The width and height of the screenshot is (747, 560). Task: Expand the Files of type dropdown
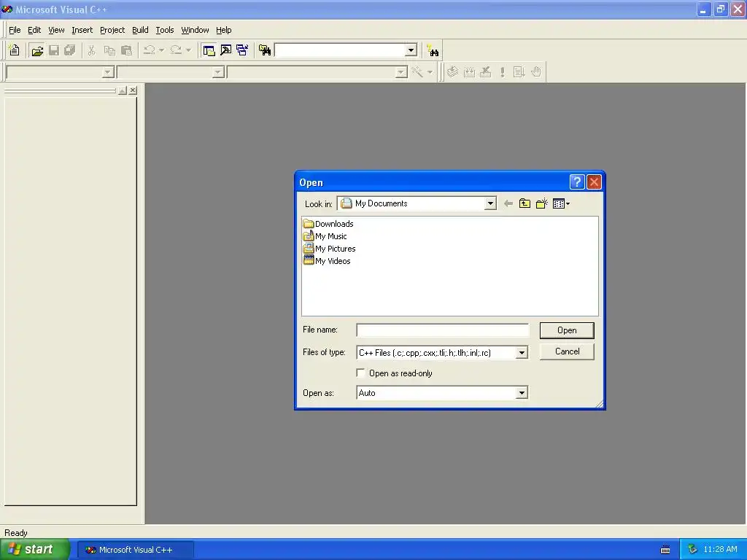click(x=522, y=352)
